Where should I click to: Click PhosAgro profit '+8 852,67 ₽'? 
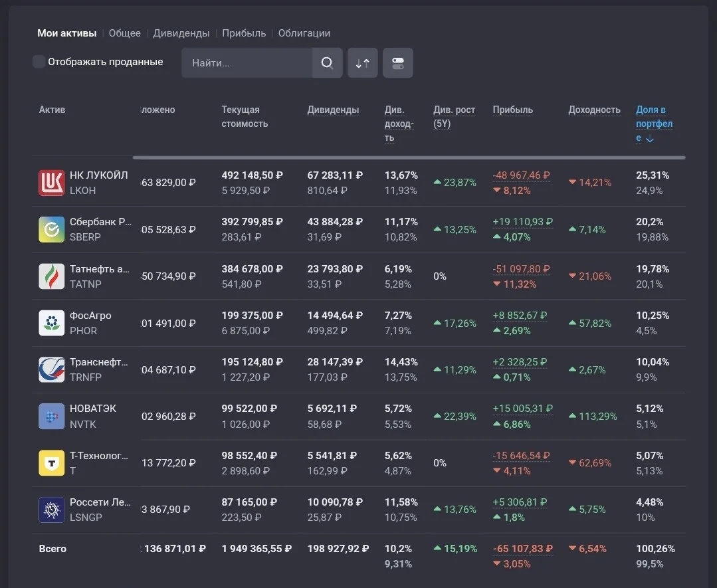click(520, 316)
